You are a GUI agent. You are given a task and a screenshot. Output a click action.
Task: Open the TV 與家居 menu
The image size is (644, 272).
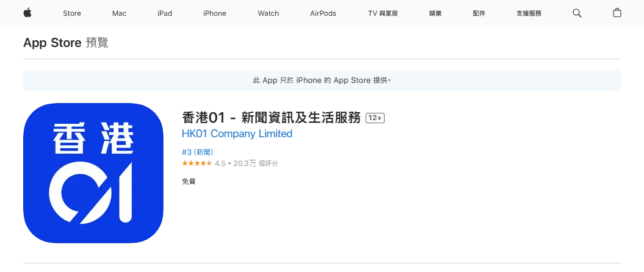383,13
